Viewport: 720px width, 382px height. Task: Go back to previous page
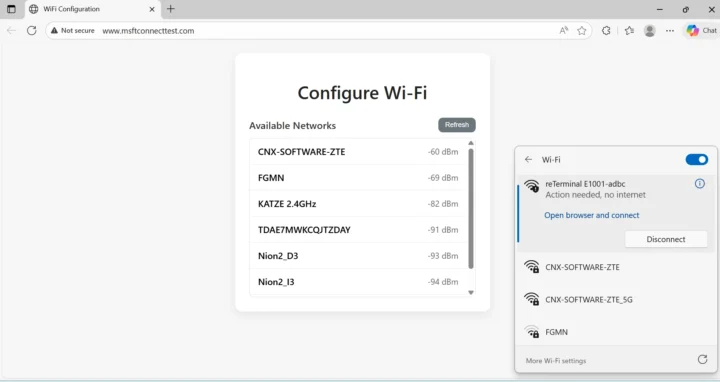click(x=11, y=31)
